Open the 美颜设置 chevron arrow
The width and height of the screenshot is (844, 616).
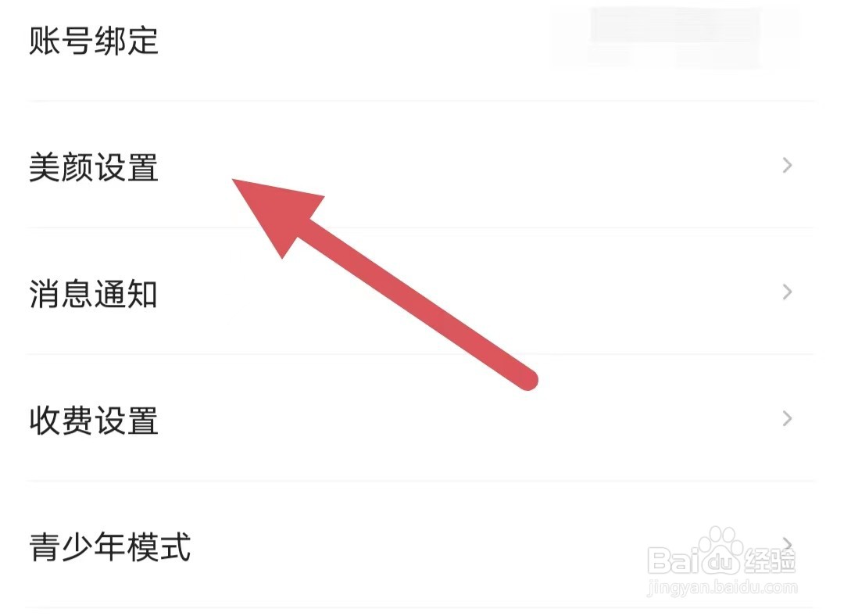(x=787, y=165)
